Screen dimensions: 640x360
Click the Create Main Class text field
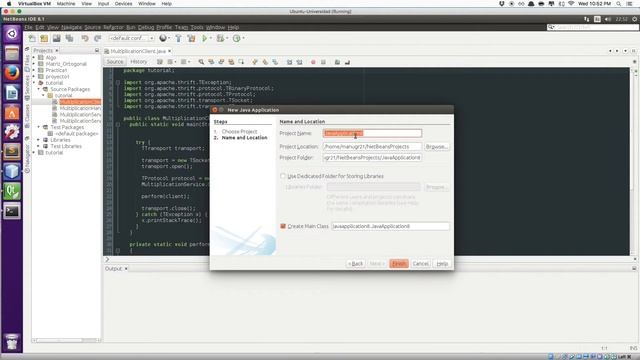[x=390, y=226]
